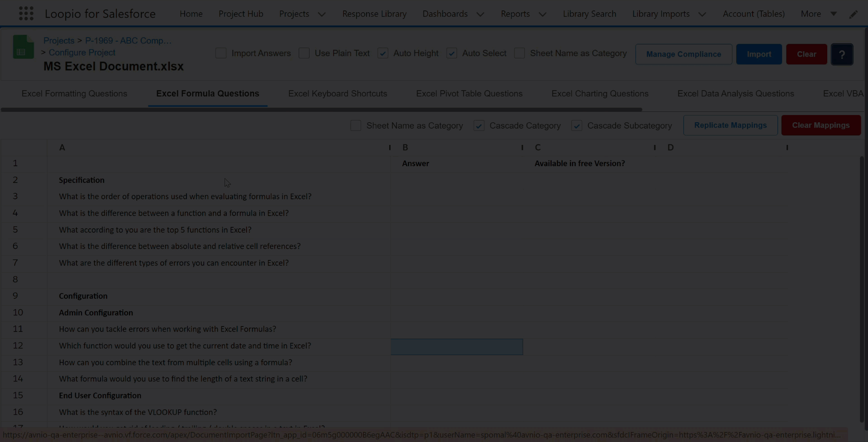Open the App Launcher grid icon
The width and height of the screenshot is (868, 442).
click(26, 14)
